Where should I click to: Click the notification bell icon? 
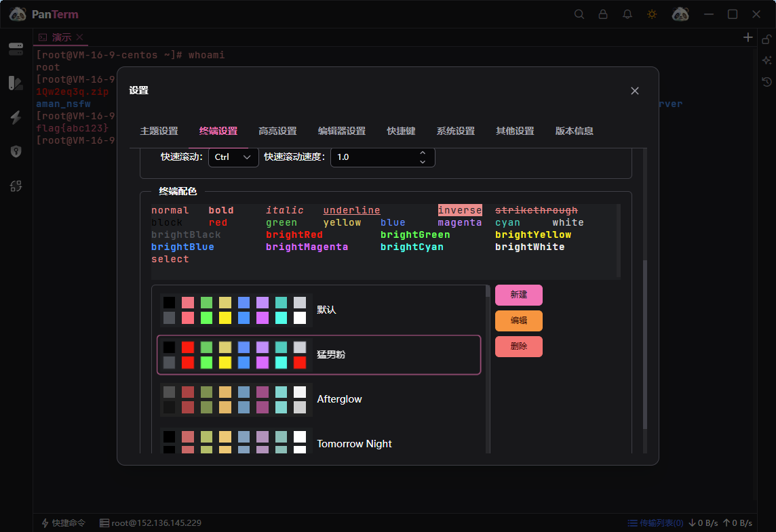(x=627, y=14)
